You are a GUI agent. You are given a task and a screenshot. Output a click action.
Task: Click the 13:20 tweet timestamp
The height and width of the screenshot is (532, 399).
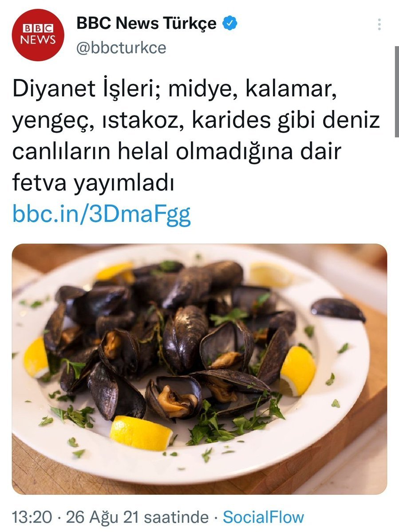point(32,517)
